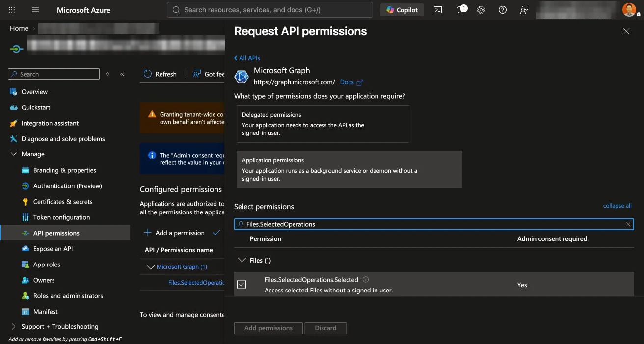Click the Refresh button
644x344 pixels.
click(160, 74)
